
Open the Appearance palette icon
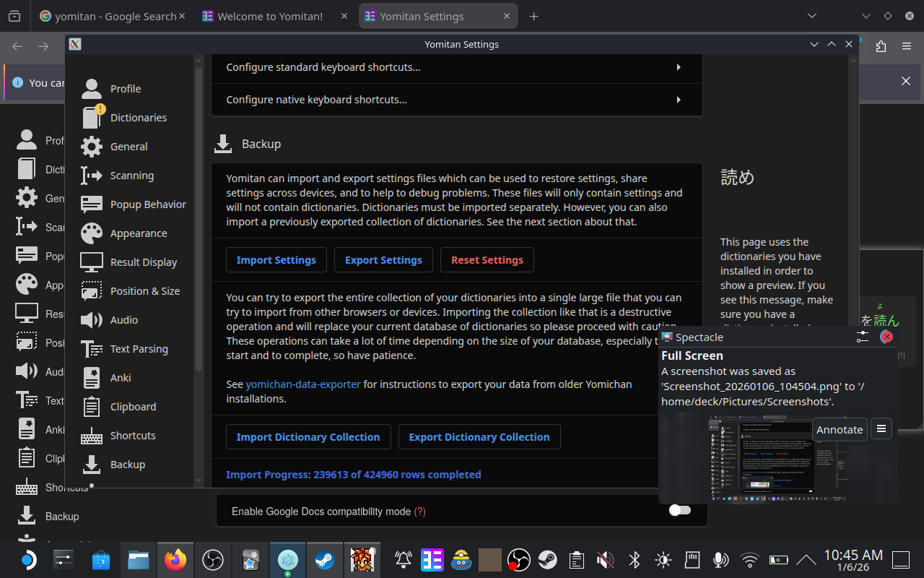[x=92, y=233]
